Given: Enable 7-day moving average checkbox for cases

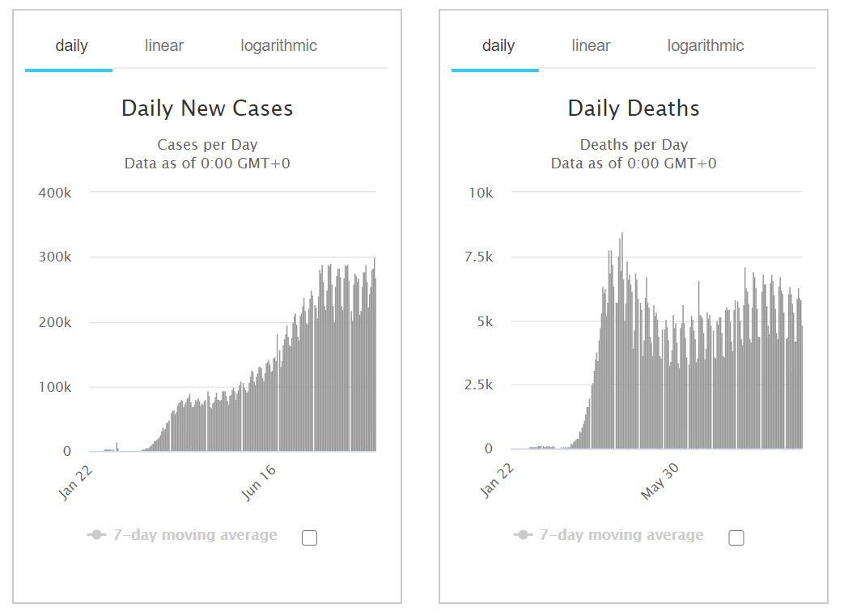Looking at the screenshot, I should coord(309,537).
